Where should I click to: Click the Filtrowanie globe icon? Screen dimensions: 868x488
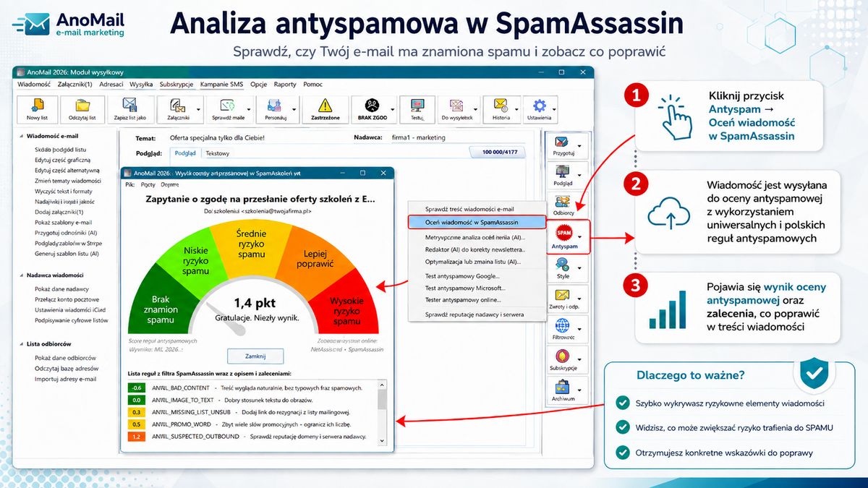[x=563, y=326]
